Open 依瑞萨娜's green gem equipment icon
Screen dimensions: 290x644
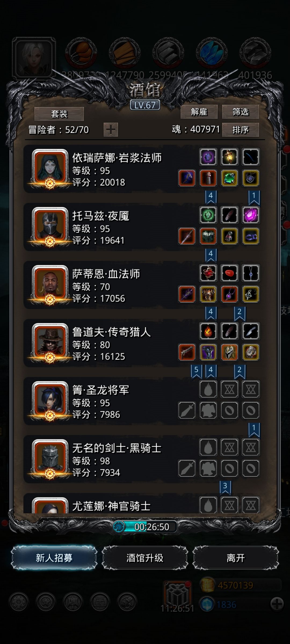[229, 178]
